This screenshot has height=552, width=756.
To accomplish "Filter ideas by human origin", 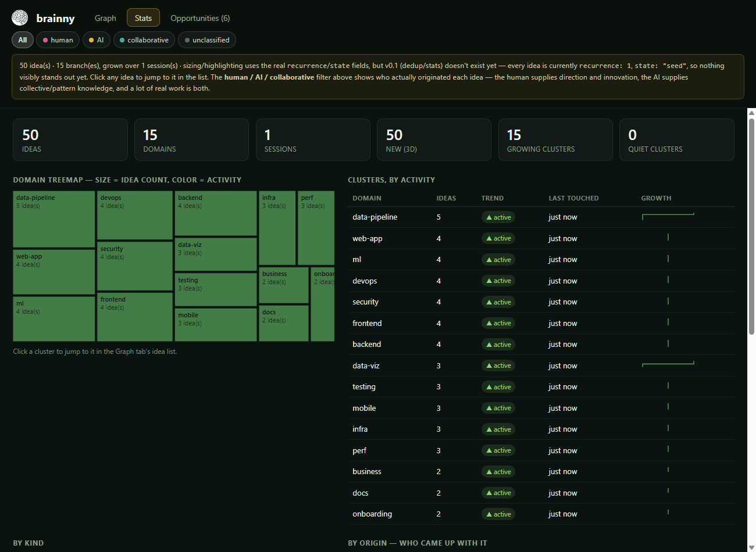I will coord(58,40).
